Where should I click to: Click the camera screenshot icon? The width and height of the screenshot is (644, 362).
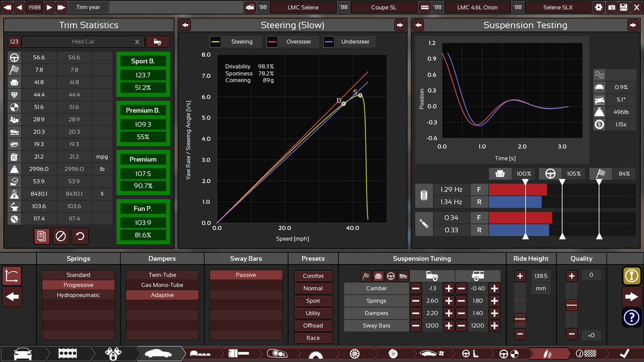pos(611,8)
